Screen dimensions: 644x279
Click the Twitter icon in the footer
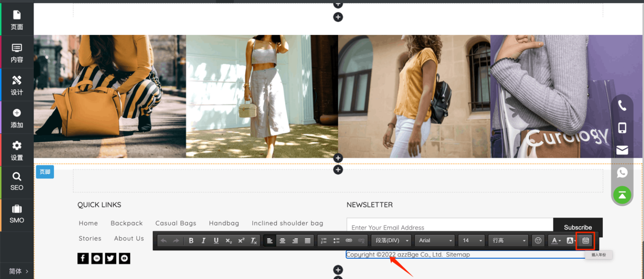(x=111, y=258)
